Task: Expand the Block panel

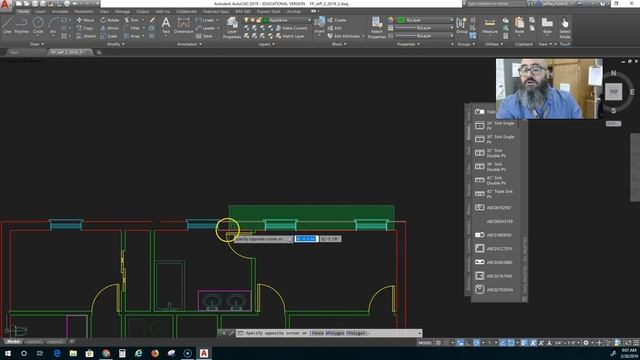Action: point(339,44)
